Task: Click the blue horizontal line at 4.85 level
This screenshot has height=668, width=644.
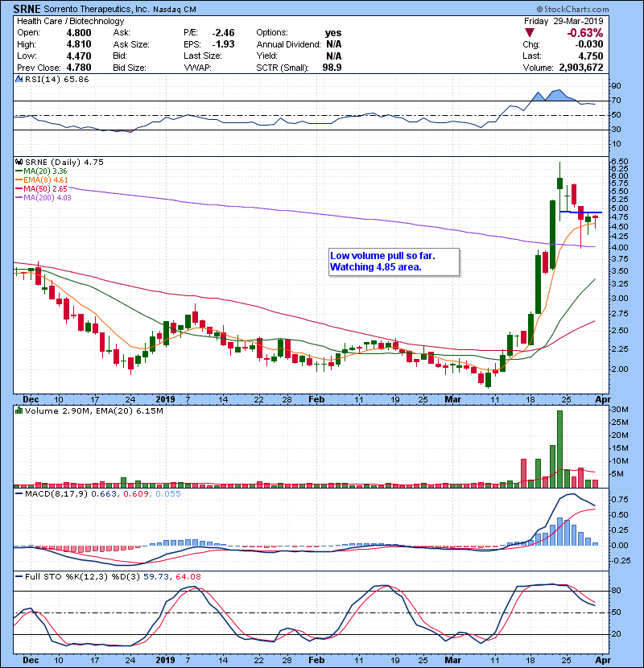Action: pos(580,212)
